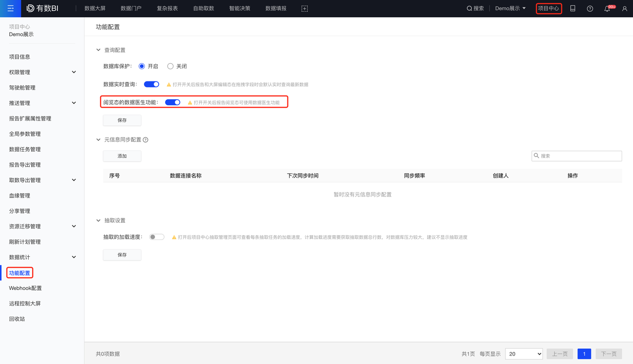This screenshot has width=633, height=364.
Task: Click the 上一页 pagination button
Action: (x=560, y=354)
